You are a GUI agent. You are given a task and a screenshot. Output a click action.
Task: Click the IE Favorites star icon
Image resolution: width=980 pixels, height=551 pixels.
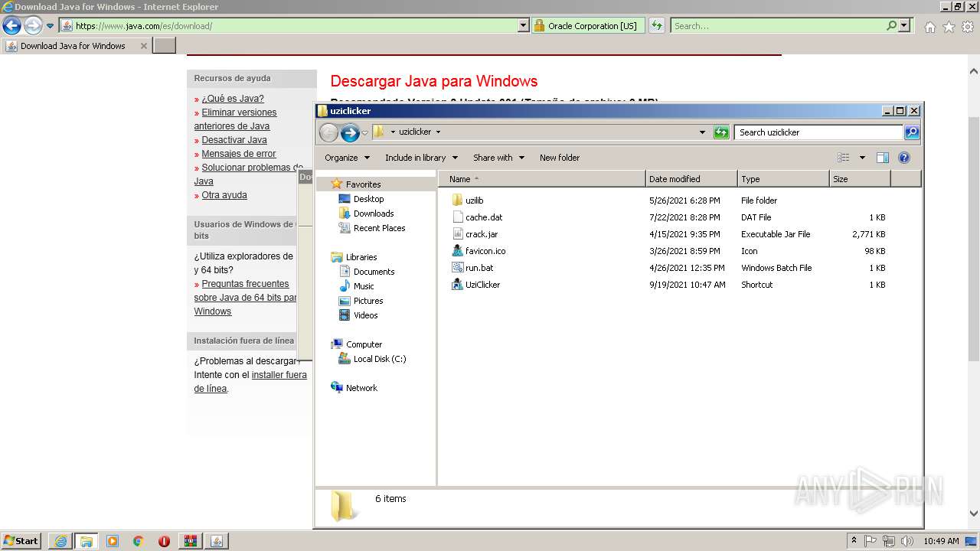point(949,27)
